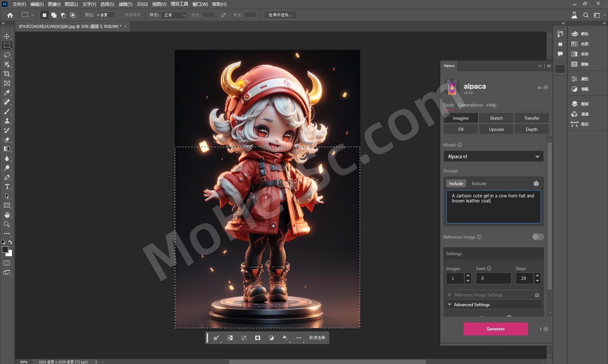Click the foreground color swatch
The image size is (608, 364).
click(5, 249)
